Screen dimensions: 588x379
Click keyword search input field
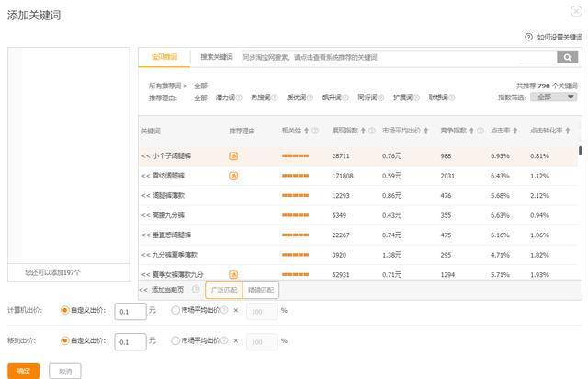click(x=400, y=57)
